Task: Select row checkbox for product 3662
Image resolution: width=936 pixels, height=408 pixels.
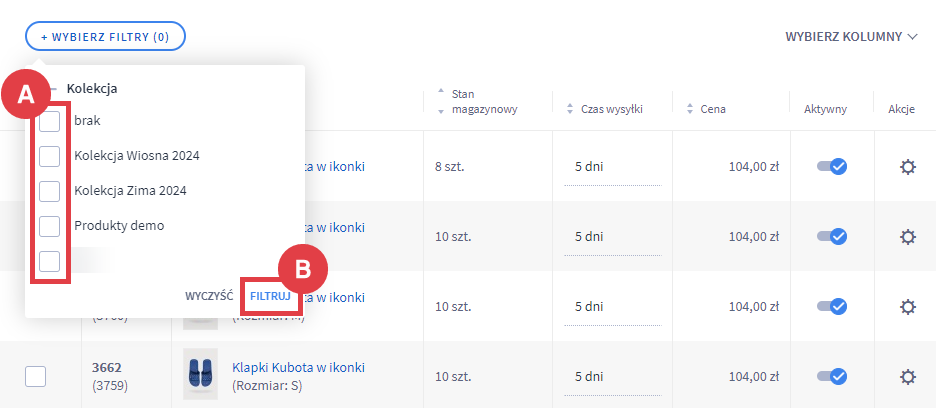Action: (35, 376)
